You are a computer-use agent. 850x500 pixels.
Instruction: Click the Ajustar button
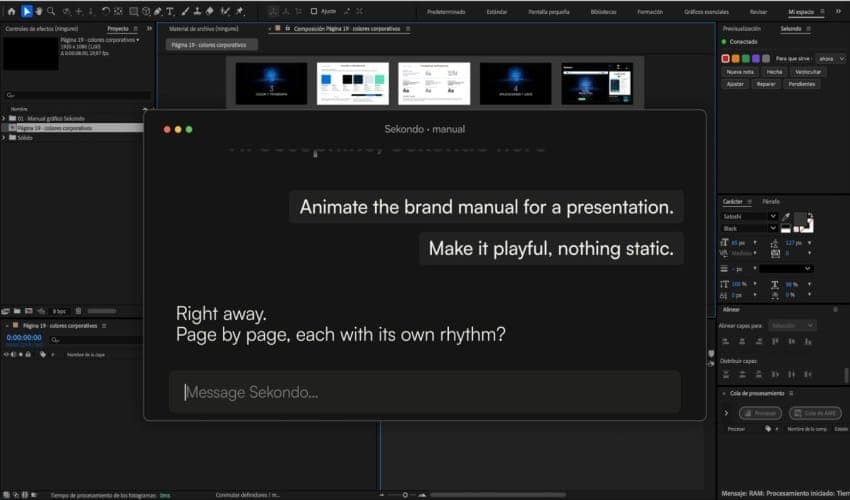click(x=735, y=84)
